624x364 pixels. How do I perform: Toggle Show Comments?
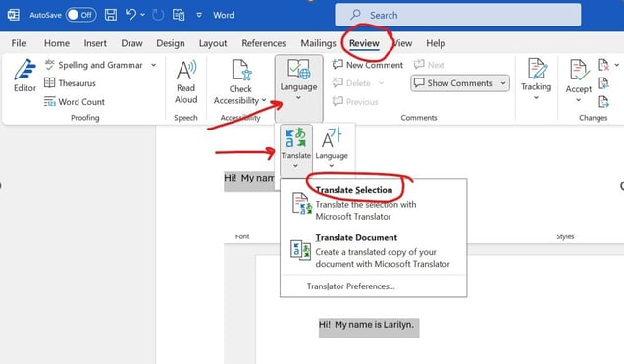coord(453,83)
